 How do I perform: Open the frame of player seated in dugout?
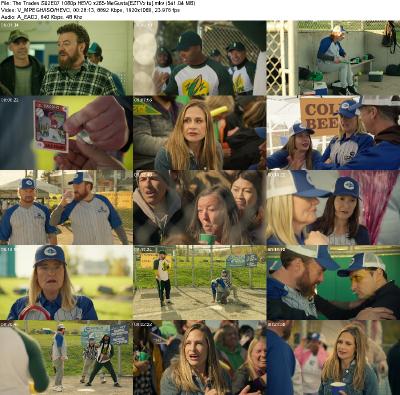(x=333, y=58)
